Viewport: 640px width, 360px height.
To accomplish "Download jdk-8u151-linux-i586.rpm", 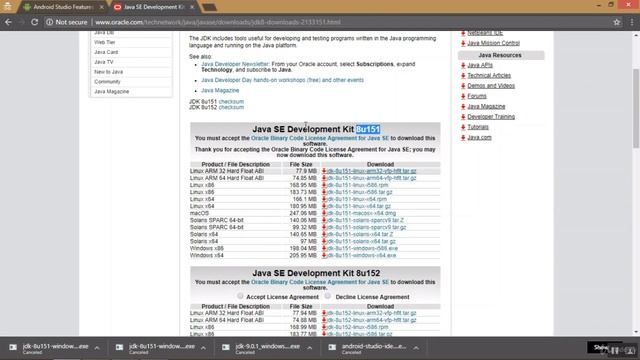I will (358, 185).
